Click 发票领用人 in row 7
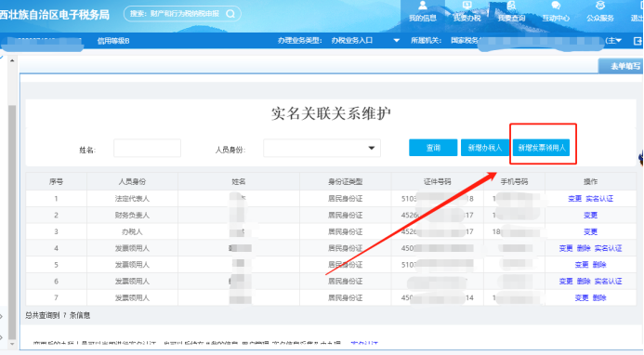Screen dimensions: 644x355 [132, 298]
